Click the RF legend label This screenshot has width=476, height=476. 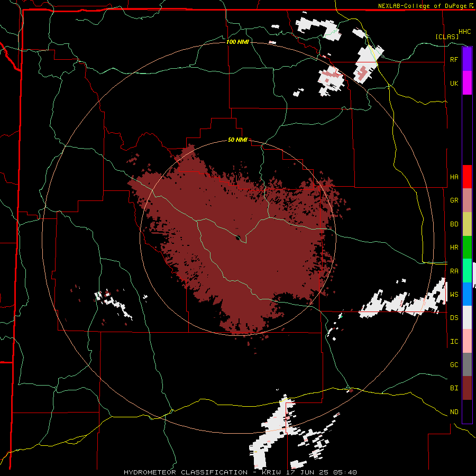pyautogui.click(x=454, y=60)
